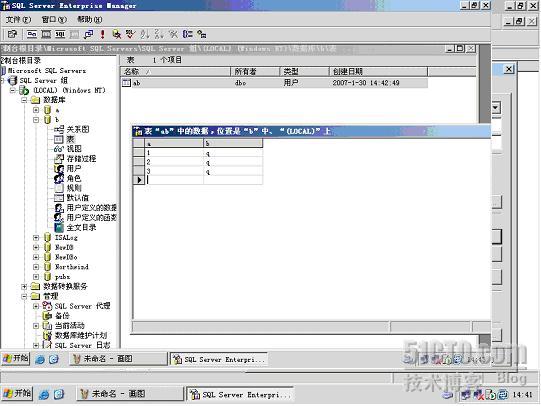Collapse database b in the tree

(36, 120)
